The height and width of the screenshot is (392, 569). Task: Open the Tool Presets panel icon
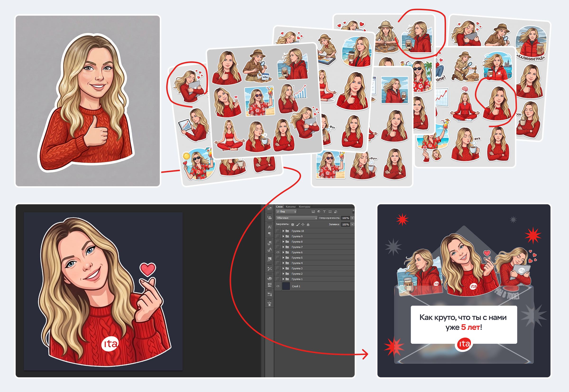270,269
